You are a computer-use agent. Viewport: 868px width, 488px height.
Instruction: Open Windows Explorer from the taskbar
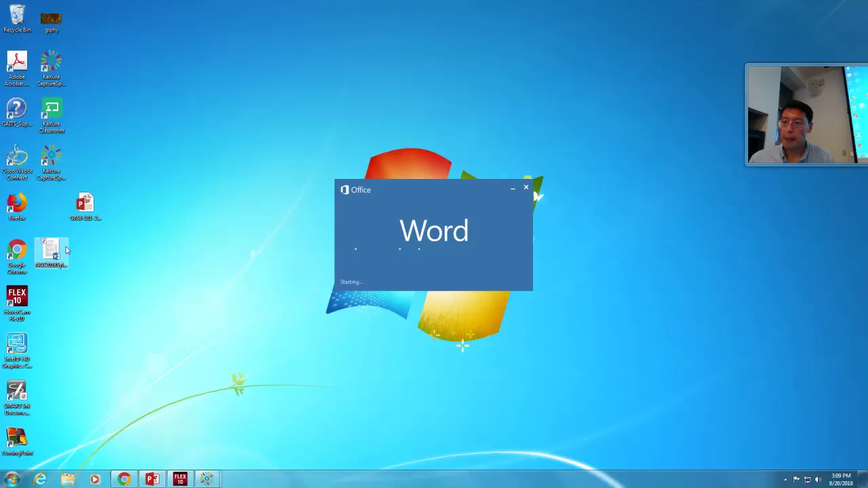click(x=68, y=479)
